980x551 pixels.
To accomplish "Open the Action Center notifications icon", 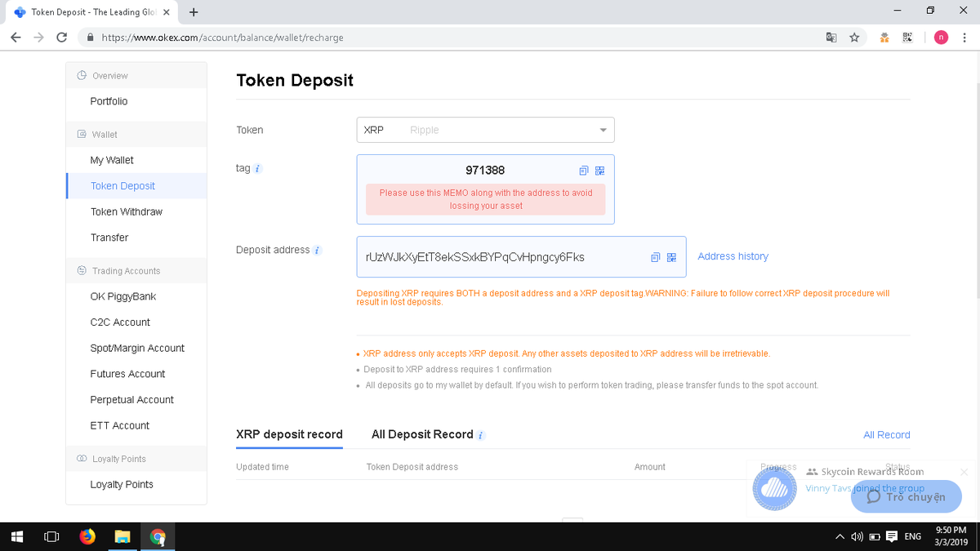I will (x=892, y=536).
